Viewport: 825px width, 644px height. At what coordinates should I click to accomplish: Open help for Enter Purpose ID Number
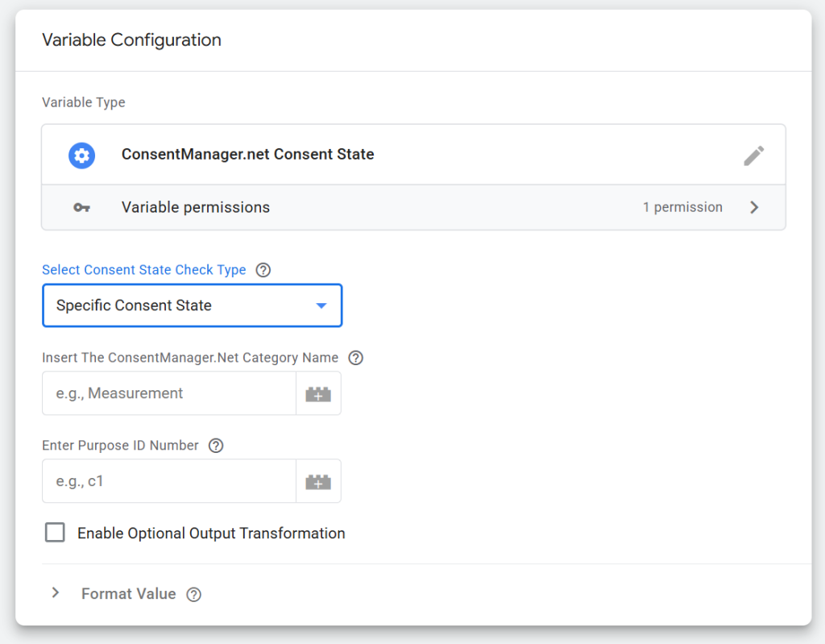click(x=216, y=446)
